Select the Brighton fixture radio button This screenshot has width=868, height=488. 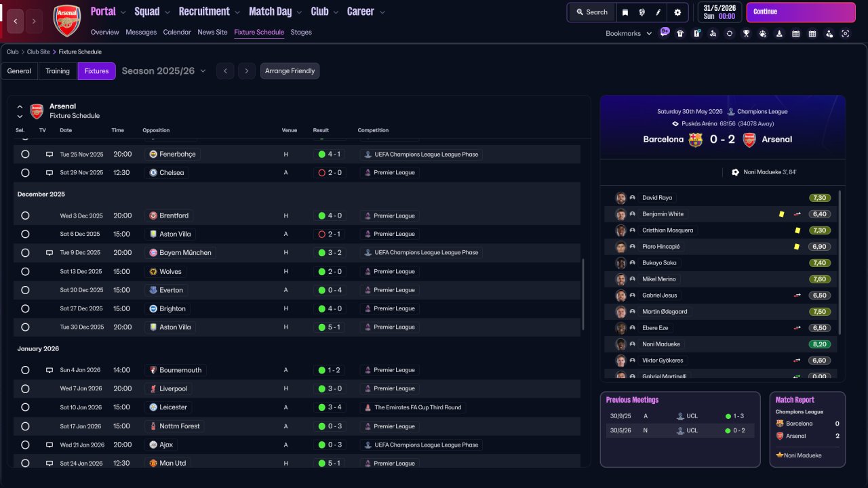[25, 308]
